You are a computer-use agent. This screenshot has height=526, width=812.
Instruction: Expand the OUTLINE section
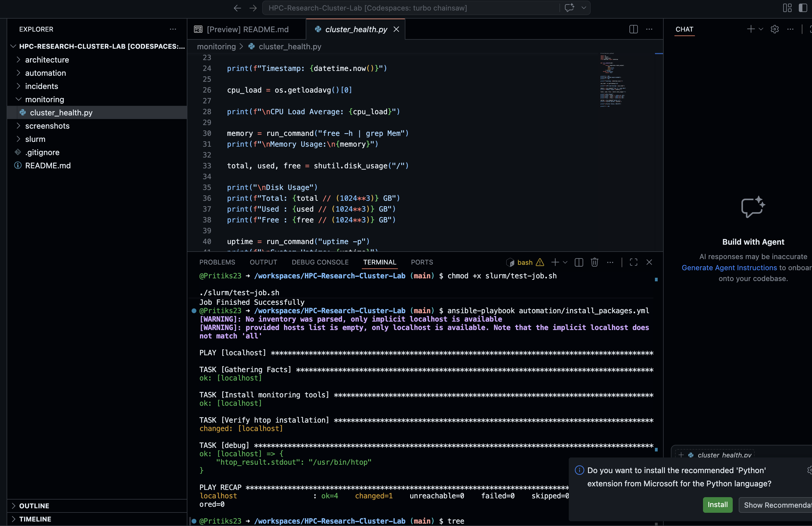click(97, 506)
